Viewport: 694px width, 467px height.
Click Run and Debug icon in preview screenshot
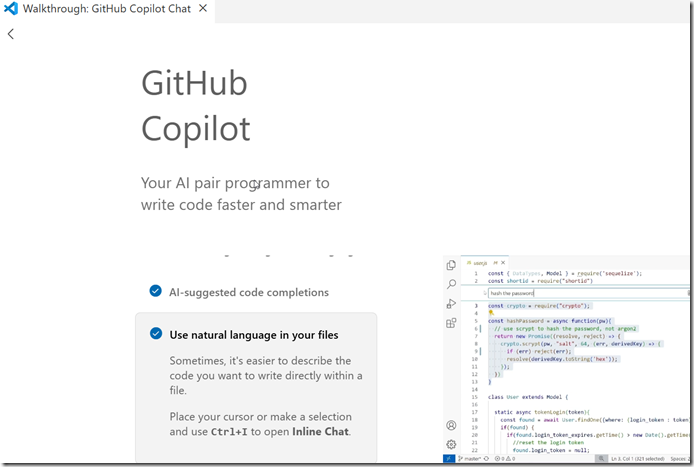click(451, 304)
